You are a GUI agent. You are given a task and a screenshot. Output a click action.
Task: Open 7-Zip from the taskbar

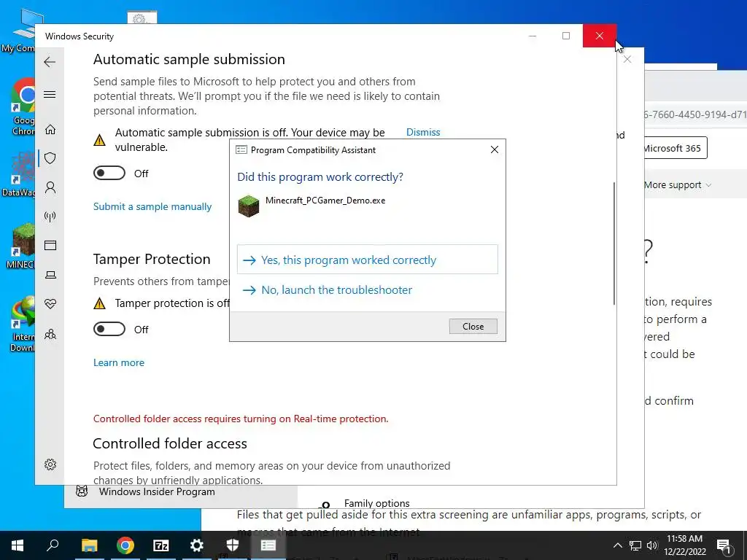pyautogui.click(x=161, y=545)
